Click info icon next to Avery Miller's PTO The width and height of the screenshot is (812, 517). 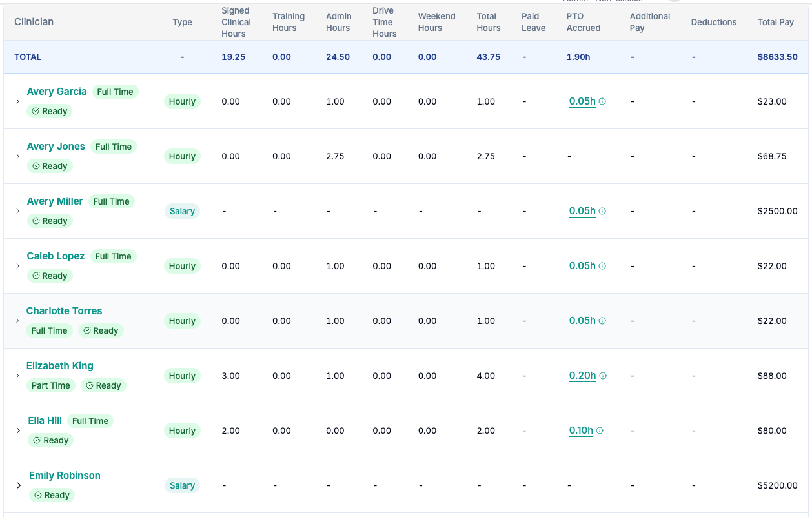tap(602, 211)
